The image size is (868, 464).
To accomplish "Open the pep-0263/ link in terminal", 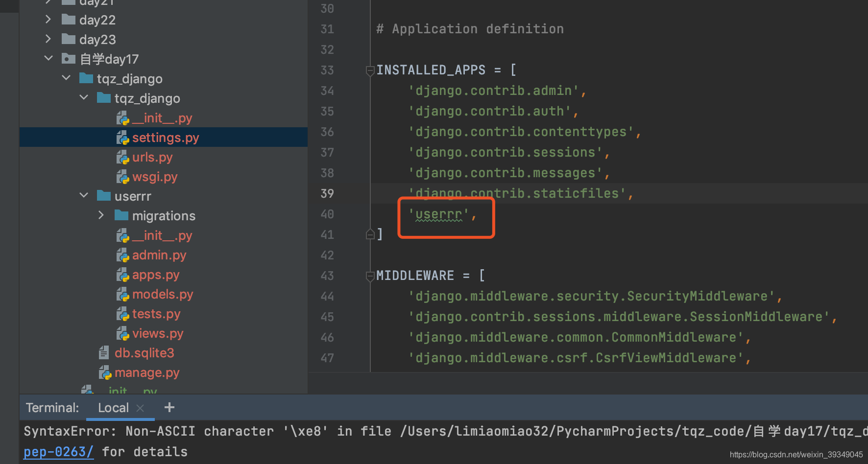I will [58, 452].
